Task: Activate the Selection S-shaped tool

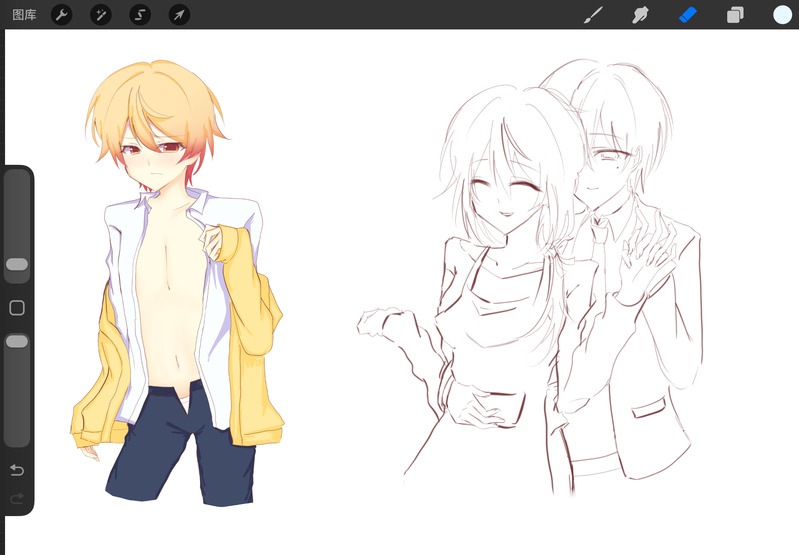Action: click(140, 15)
